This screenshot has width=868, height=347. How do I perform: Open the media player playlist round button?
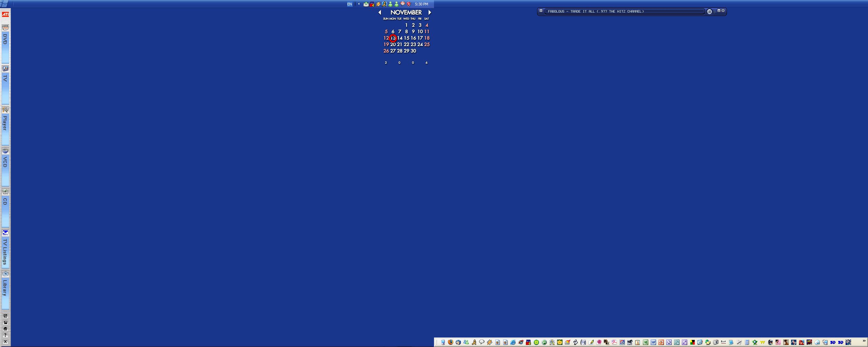pos(709,12)
